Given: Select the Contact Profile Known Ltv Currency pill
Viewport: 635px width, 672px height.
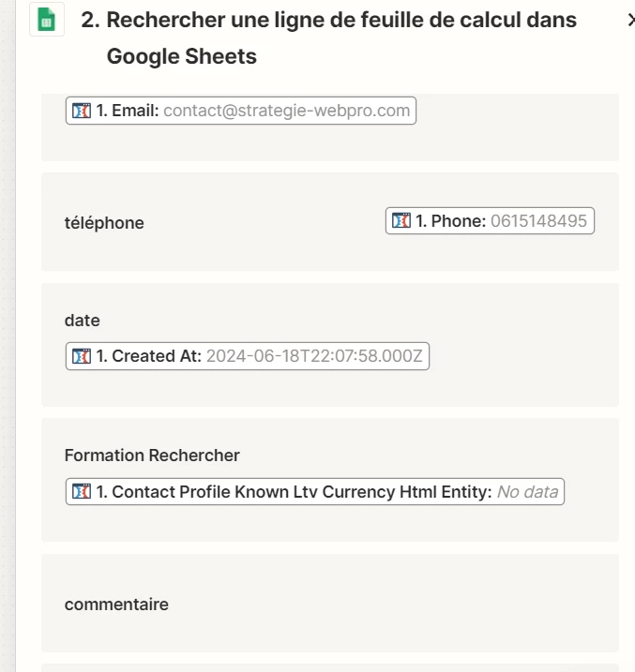Looking at the screenshot, I should (315, 491).
